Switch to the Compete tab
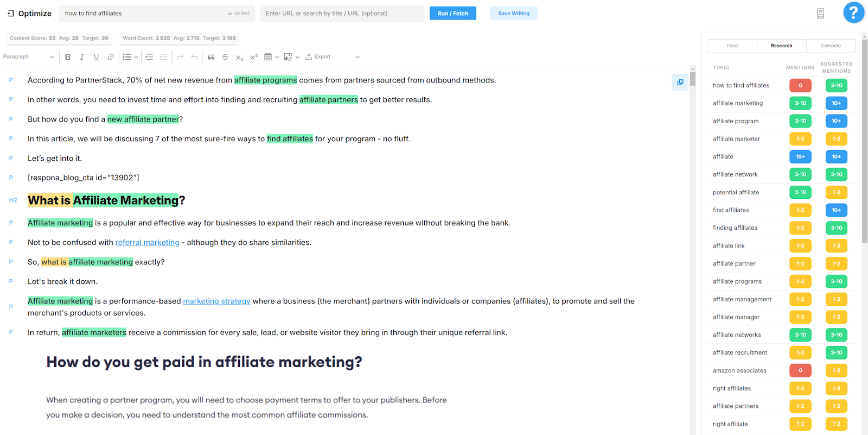 (x=831, y=46)
